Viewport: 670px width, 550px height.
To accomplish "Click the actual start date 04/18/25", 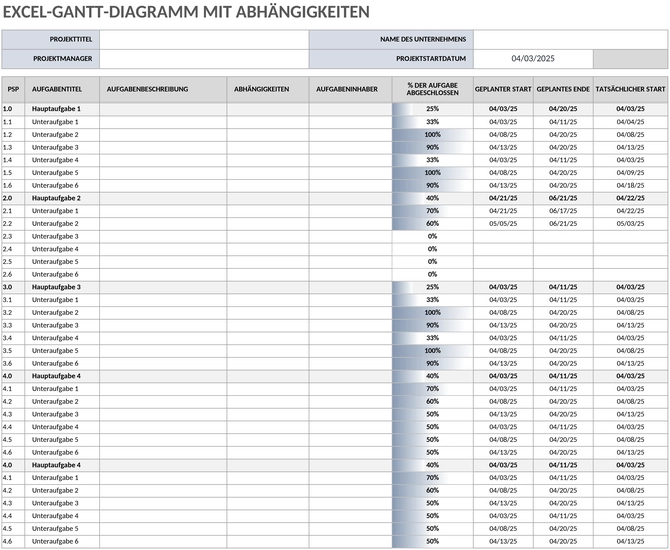I will point(631,185).
